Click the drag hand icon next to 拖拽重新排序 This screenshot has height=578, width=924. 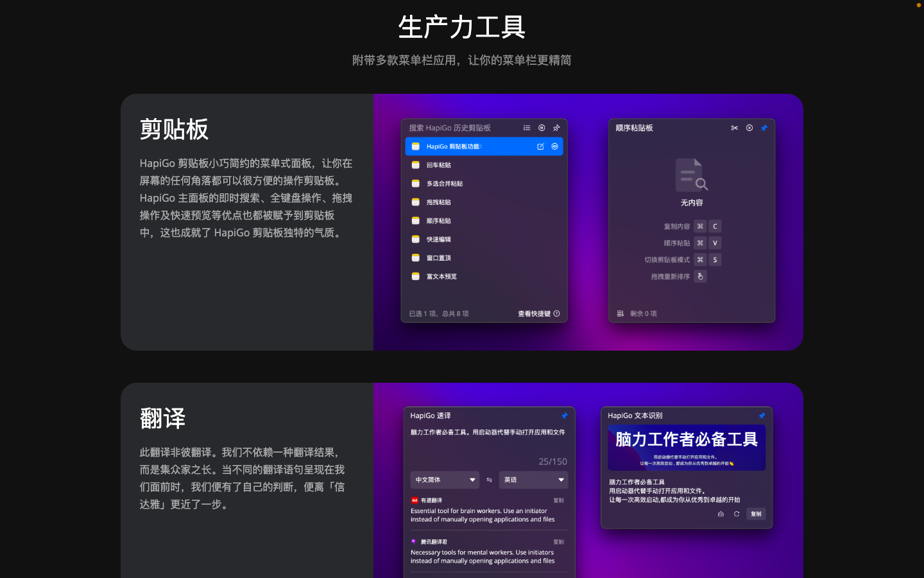click(700, 276)
